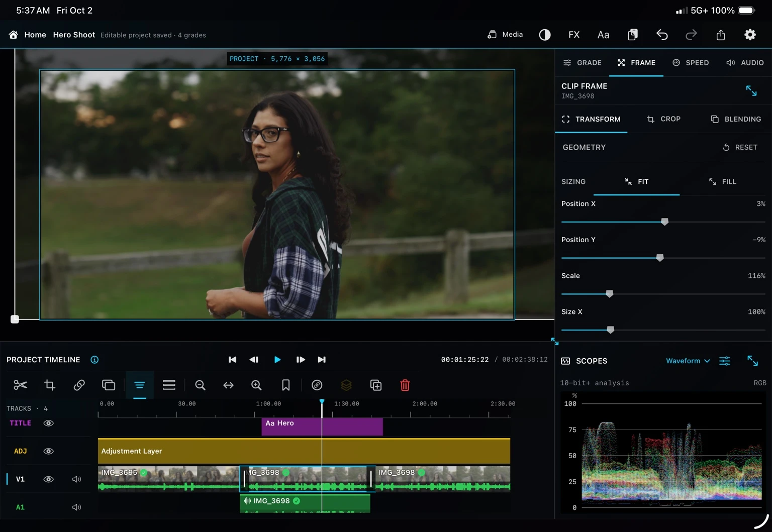The image size is (772, 532).
Task: Switch to the AUDIO tab
Action: click(745, 63)
